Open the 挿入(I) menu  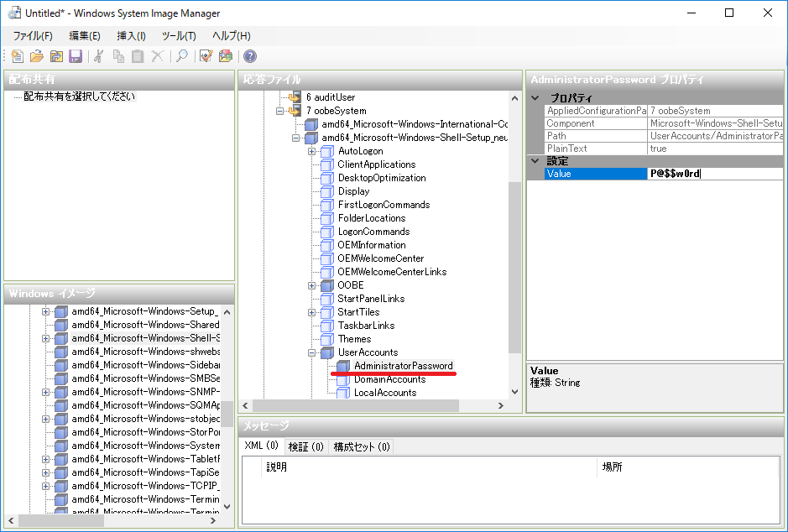click(131, 36)
